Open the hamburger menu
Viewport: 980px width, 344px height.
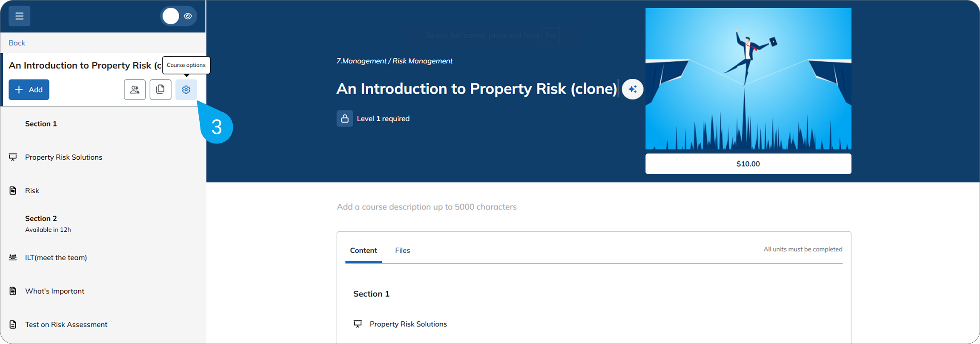19,16
